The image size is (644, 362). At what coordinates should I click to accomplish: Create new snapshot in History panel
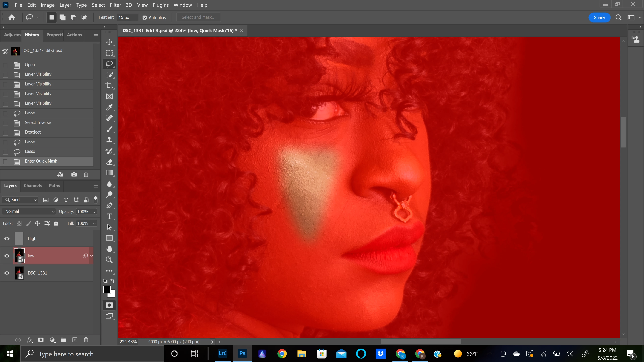tap(74, 174)
